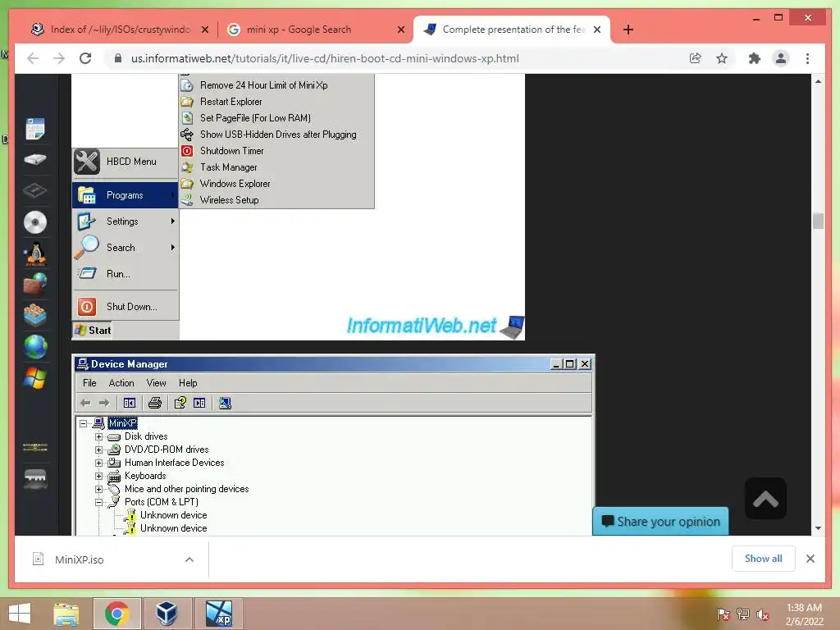The width and height of the screenshot is (840, 630).
Task: Click Device Manager forward arrow icon
Action: pyautogui.click(x=104, y=403)
